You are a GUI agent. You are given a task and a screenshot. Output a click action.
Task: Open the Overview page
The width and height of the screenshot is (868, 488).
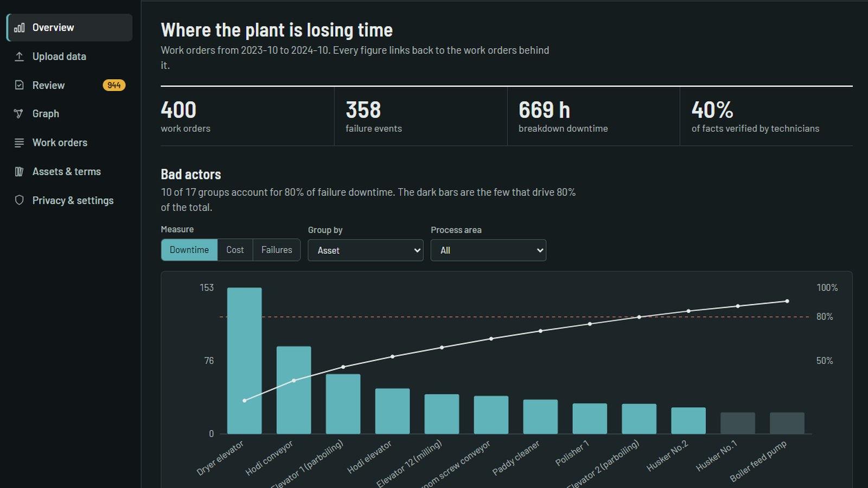69,28
